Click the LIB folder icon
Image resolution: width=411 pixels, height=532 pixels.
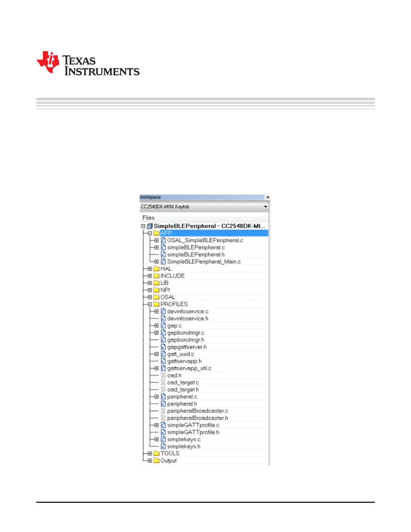click(156, 283)
